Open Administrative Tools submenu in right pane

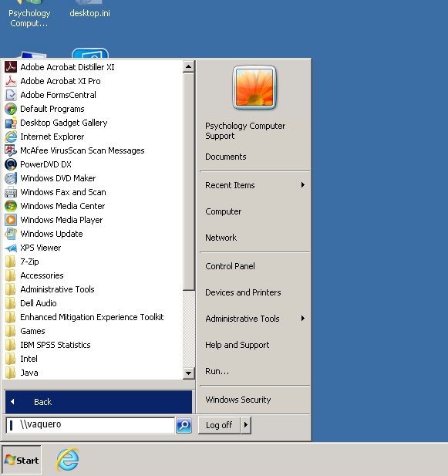coord(254,319)
